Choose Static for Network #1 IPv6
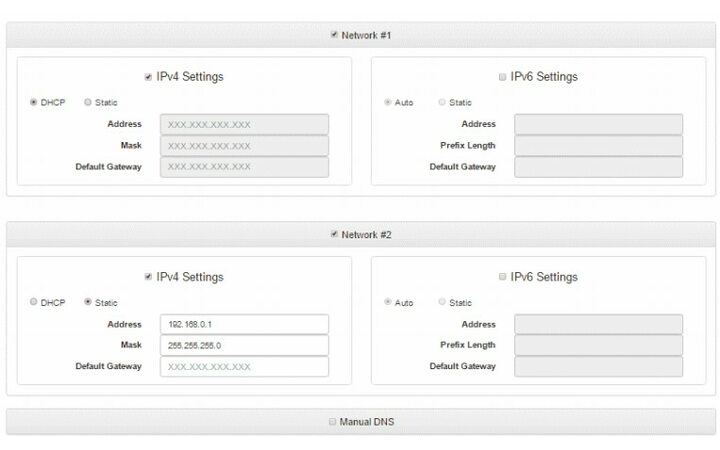 pyautogui.click(x=442, y=102)
